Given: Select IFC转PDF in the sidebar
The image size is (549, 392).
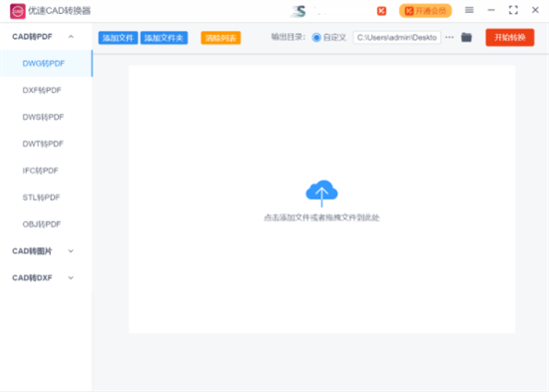Looking at the screenshot, I should (46, 171).
